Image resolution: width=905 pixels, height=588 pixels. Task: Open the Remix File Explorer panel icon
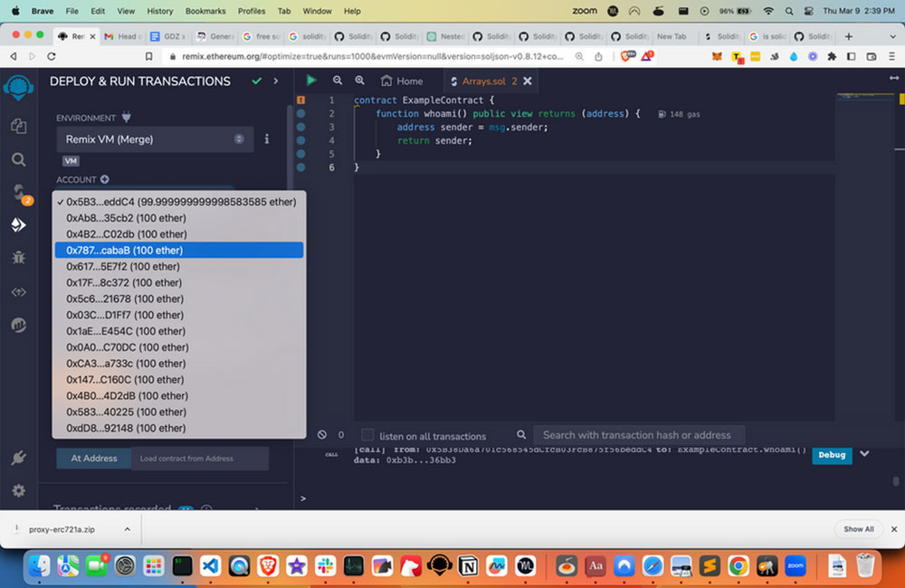pyautogui.click(x=18, y=126)
